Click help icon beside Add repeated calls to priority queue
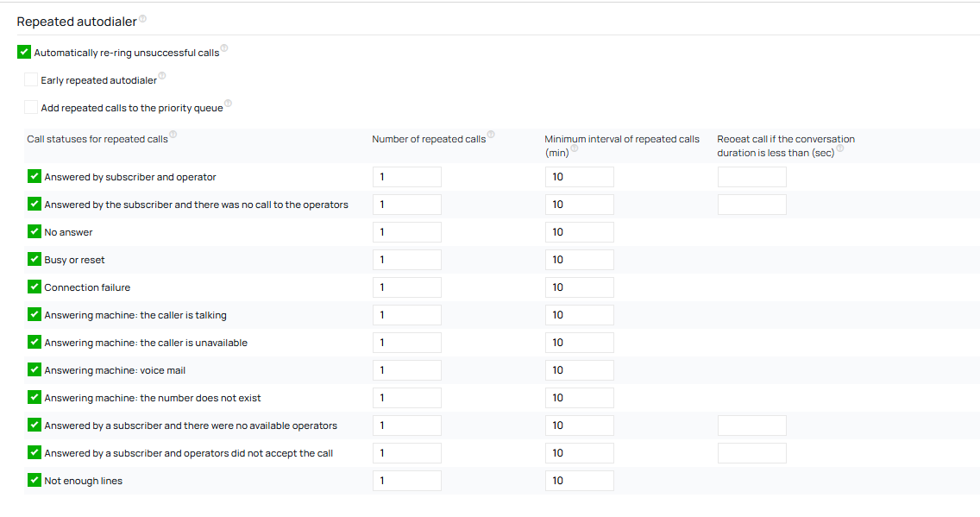This screenshot has height=517, width=980. 228,104
